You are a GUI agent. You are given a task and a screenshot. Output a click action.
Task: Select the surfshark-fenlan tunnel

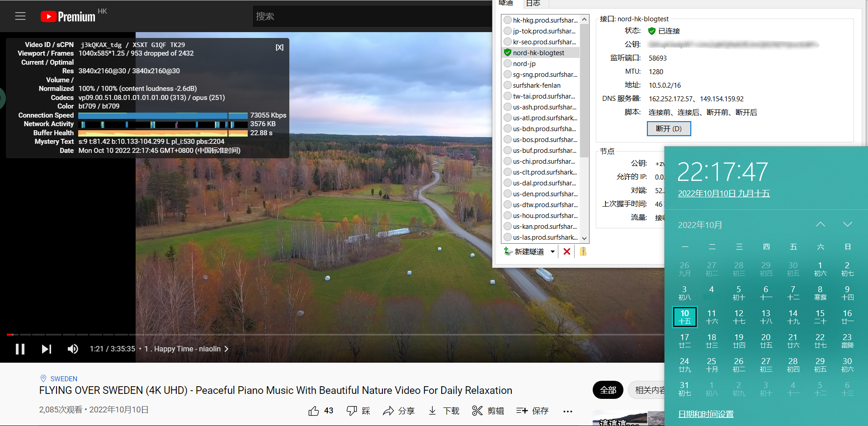pos(536,85)
